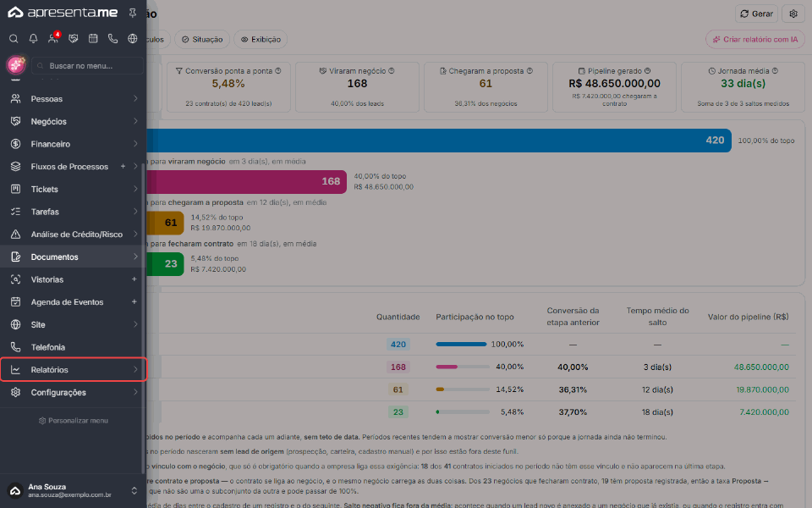Screen dimensions: 812x508
Task: Focus the Buscar no menu search field
Action: tap(87, 66)
